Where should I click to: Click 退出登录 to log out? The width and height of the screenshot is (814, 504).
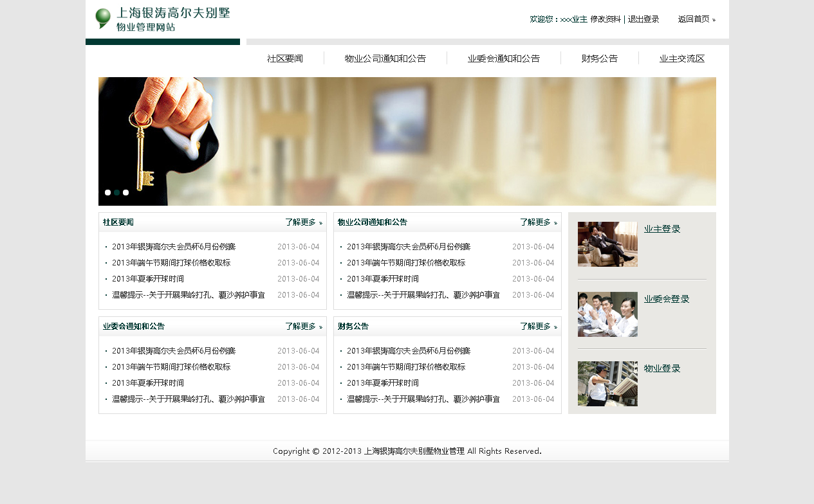click(643, 19)
